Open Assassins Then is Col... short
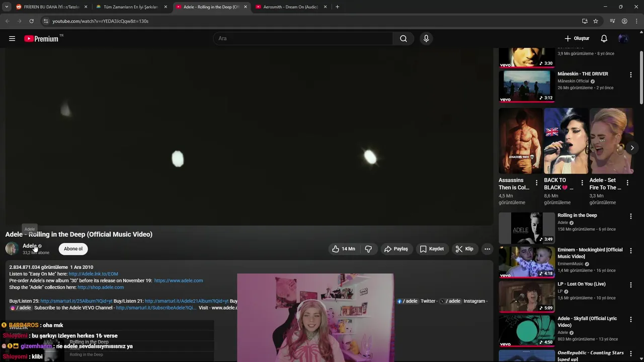 (x=520, y=141)
